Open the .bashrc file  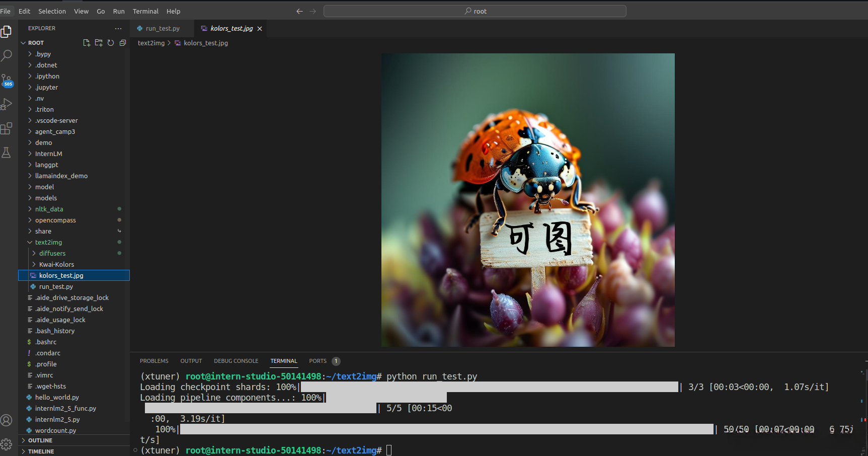74,342
